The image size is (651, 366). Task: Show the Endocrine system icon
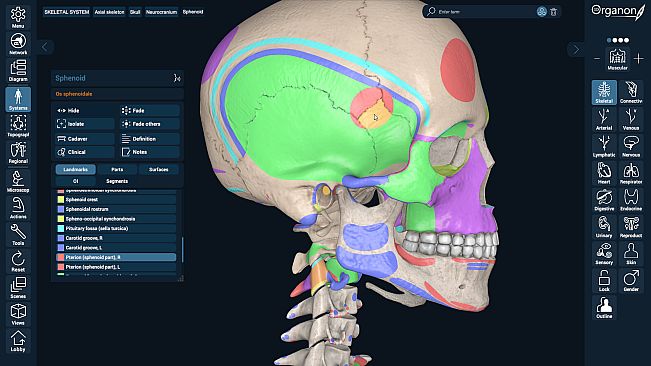point(631,200)
